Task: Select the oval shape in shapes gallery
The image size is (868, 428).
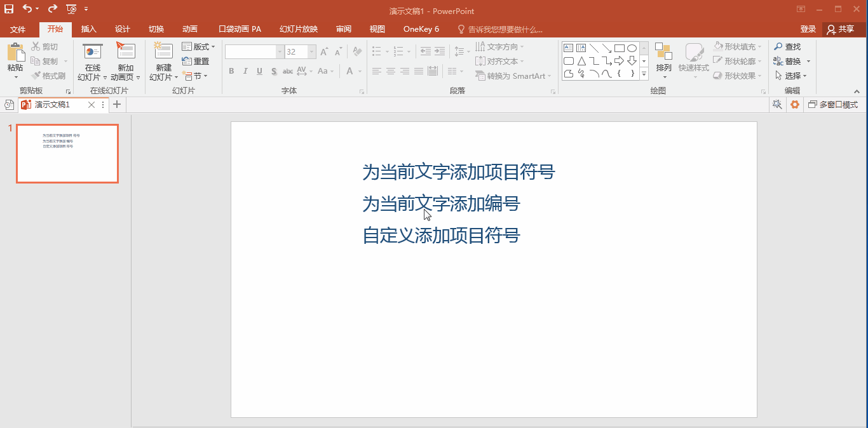Action: coord(632,48)
